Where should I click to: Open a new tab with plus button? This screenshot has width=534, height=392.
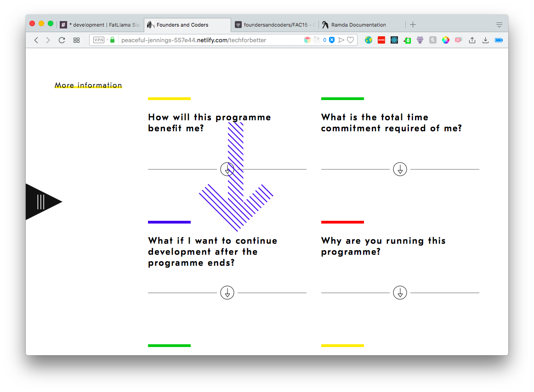pos(413,24)
